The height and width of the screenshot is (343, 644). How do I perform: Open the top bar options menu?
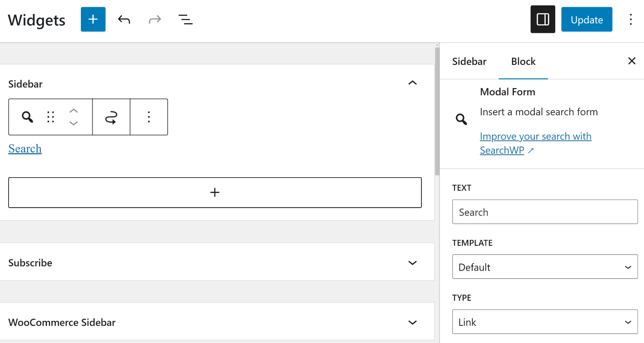(x=631, y=19)
